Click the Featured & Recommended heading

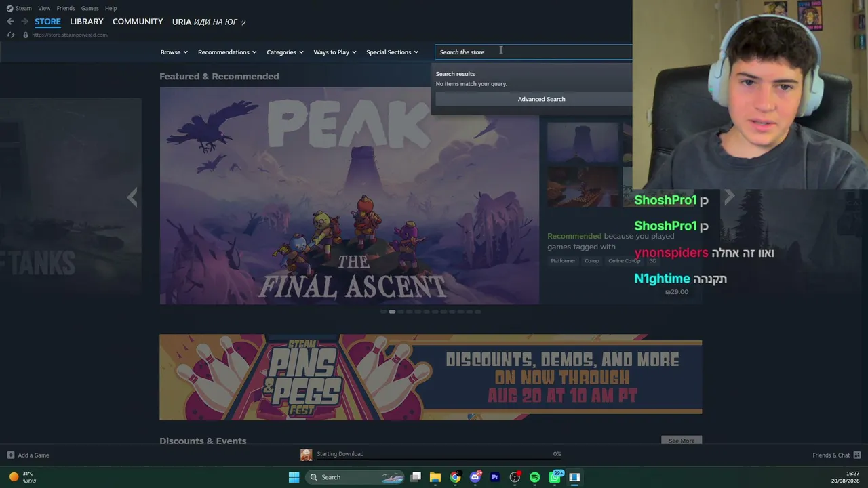click(x=219, y=77)
